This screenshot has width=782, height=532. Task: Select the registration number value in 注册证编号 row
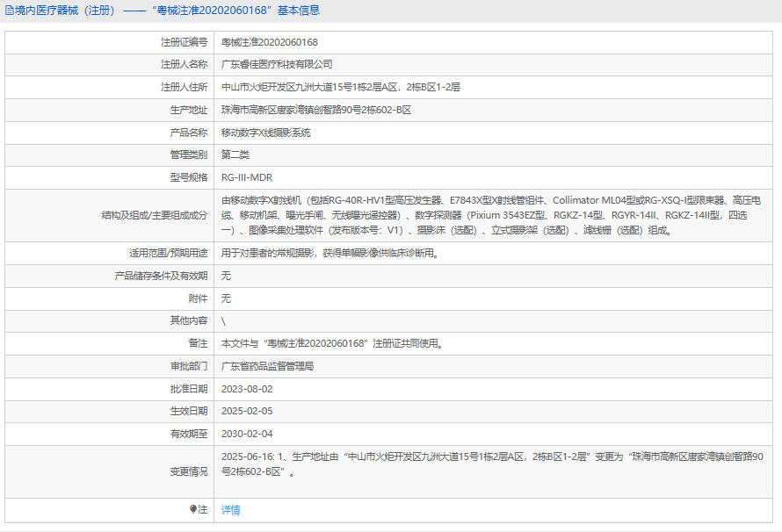[269, 42]
